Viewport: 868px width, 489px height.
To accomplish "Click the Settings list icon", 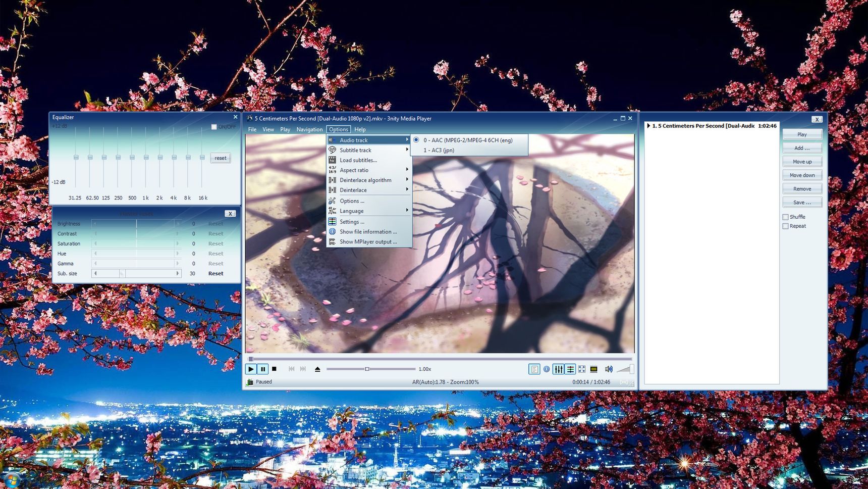I will [332, 221].
